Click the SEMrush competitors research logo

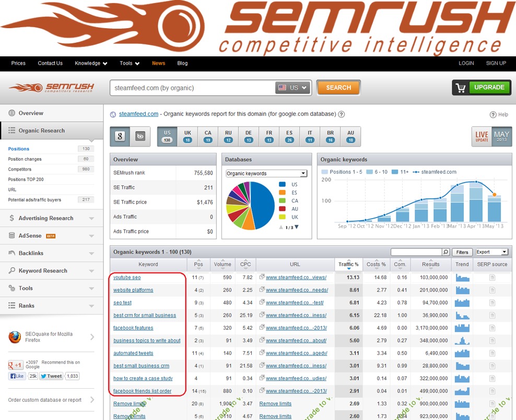point(51,88)
